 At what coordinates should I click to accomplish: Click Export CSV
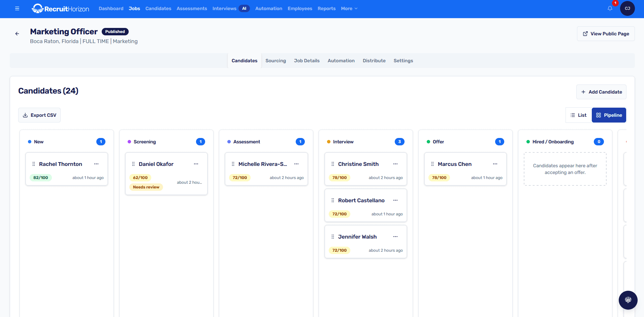[x=39, y=115]
